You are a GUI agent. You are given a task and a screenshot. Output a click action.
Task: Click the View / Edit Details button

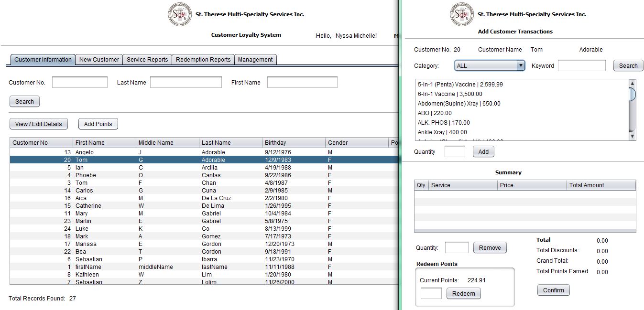39,124
